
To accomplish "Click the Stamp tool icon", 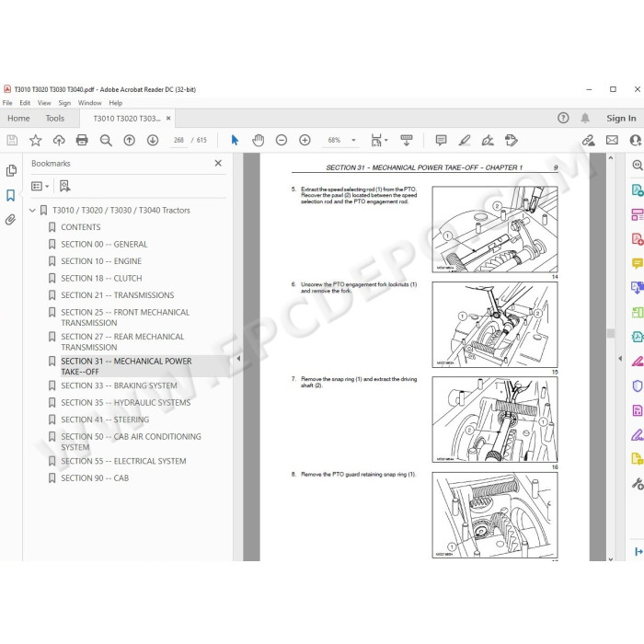I will (x=511, y=141).
